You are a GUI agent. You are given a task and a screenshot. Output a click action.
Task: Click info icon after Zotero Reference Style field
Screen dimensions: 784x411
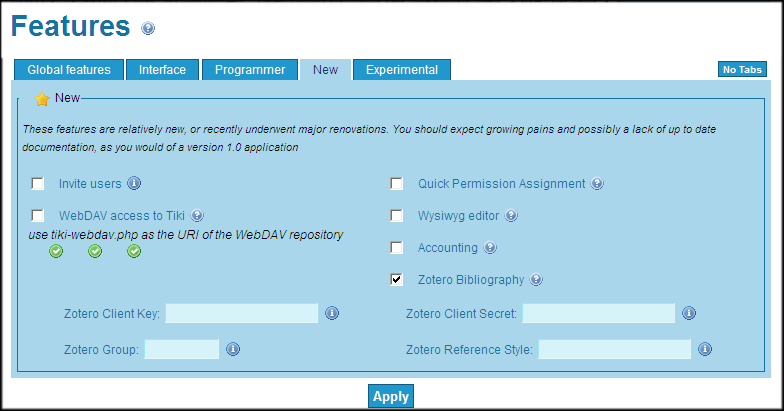pyautogui.click(x=705, y=349)
